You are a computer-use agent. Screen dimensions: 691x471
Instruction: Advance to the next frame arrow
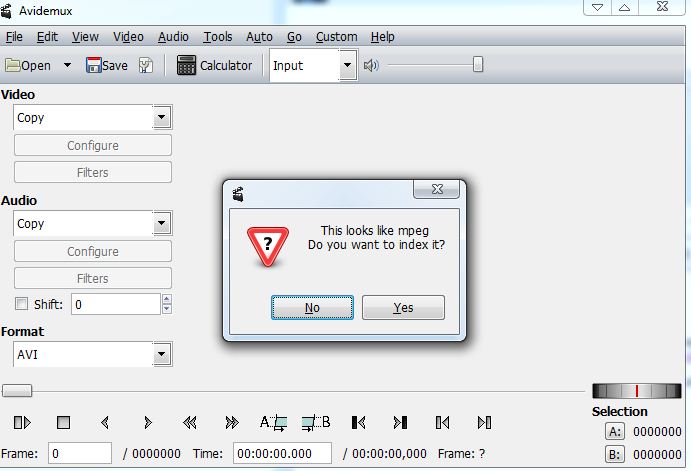(x=148, y=423)
